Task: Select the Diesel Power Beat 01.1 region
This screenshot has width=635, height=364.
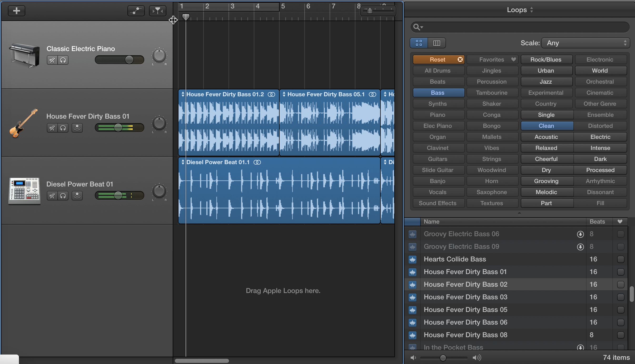Action: 279,191
